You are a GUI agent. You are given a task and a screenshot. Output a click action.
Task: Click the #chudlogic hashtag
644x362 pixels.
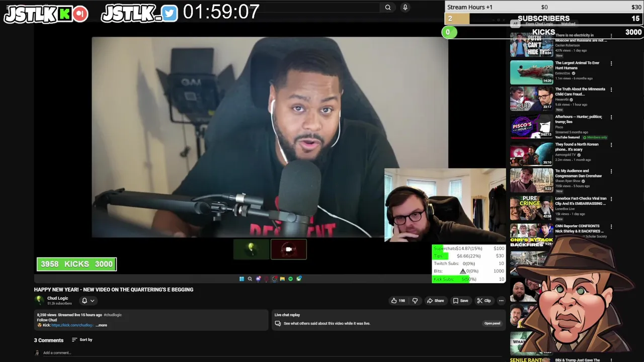pos(113,315)
